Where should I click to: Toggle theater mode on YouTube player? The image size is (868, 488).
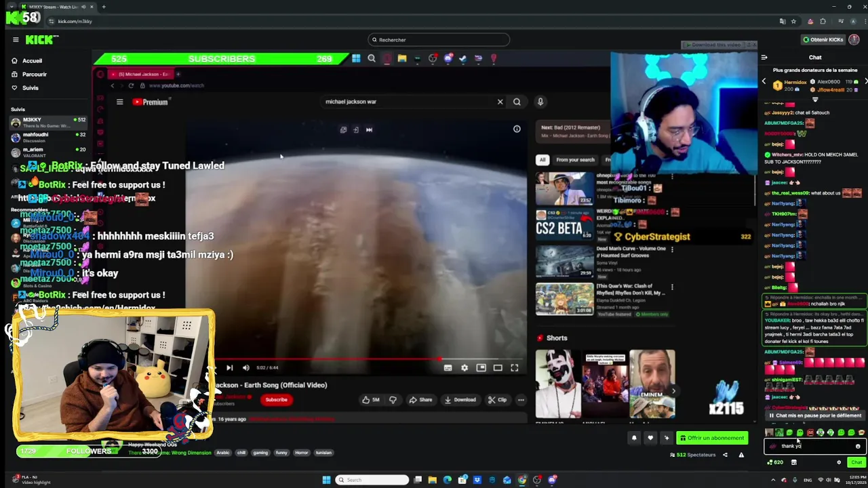pyautogui.click(x=498, y=367)
